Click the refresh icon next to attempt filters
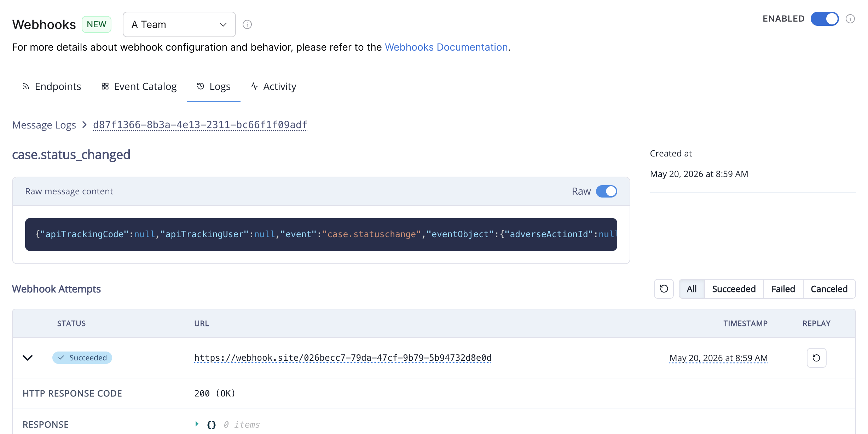 (664, 289)
